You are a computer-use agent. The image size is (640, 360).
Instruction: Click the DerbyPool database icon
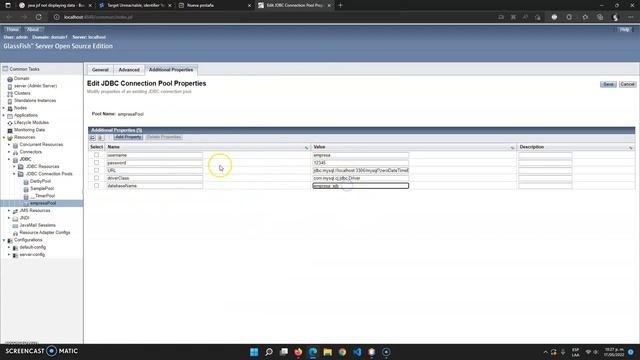(26, 181)
